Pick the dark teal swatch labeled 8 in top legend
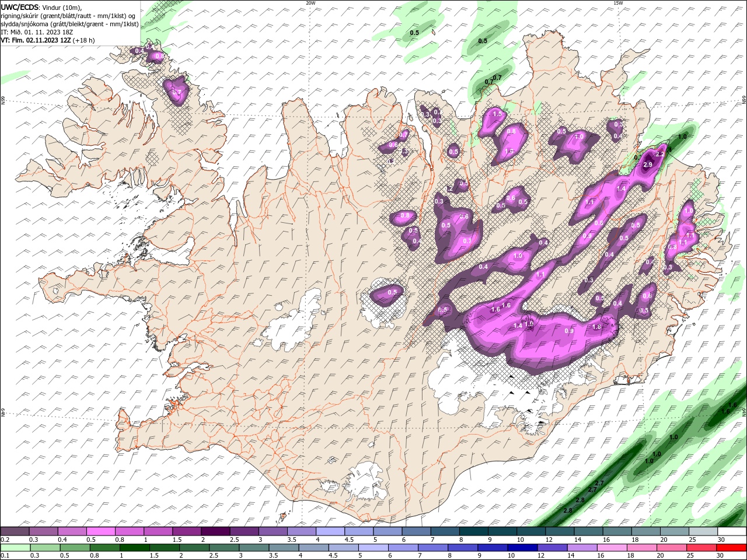 [x=473, y=531]
